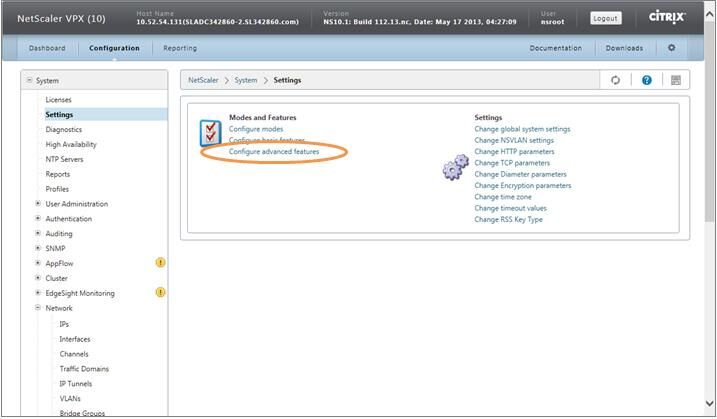
Task: Open Change RSS Key Type link
Action: click(508, 220)
